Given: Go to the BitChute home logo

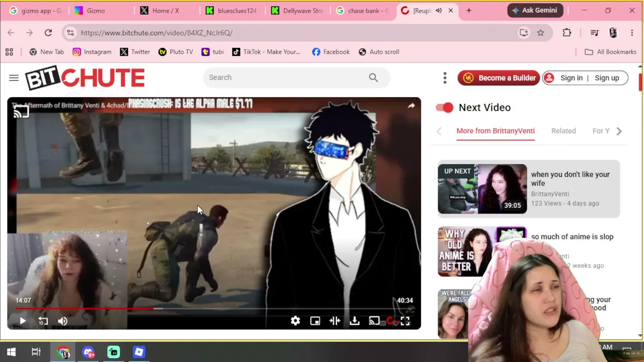Looking at the screenshot, I should point(85,78).
